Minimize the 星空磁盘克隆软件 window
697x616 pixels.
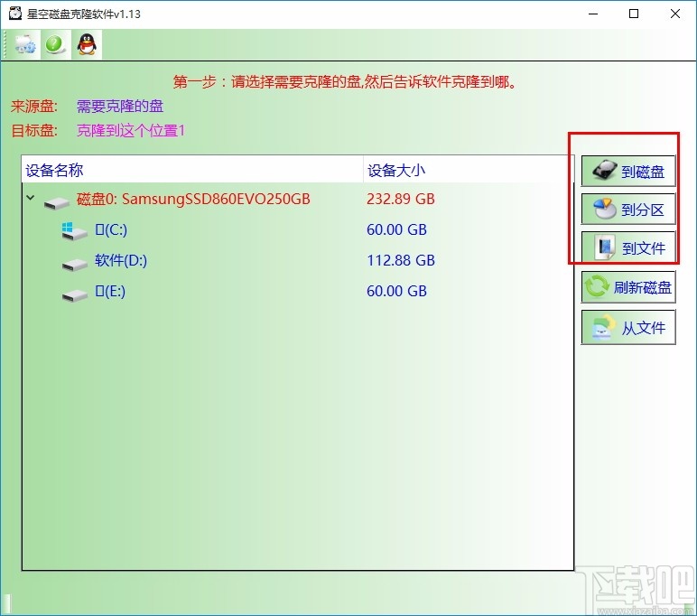coord(593,14)
